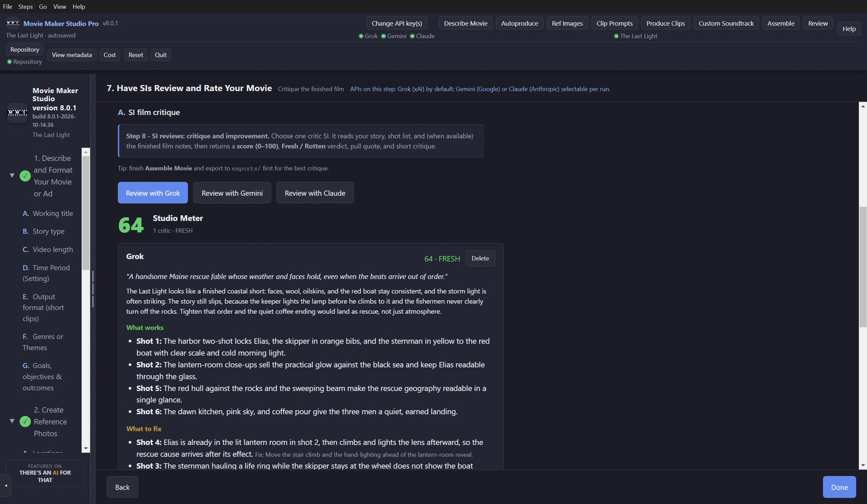
Task: Click the Repository button
Action: tap(25, 49)
